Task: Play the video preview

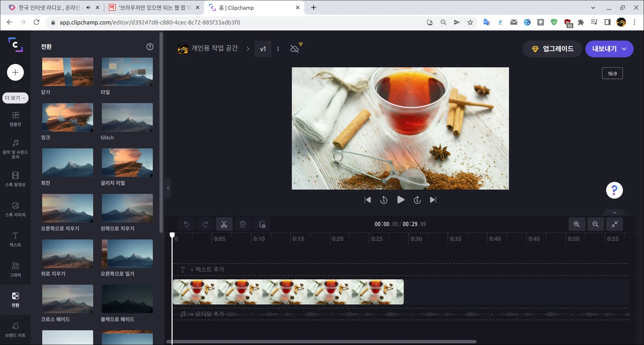Action: (x=401, y=200)
